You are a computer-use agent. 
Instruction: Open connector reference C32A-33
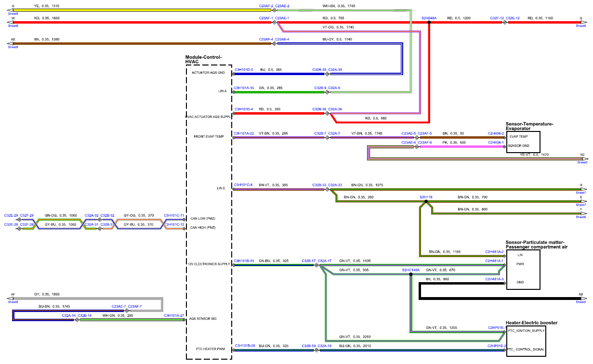(x=335, y=184)
